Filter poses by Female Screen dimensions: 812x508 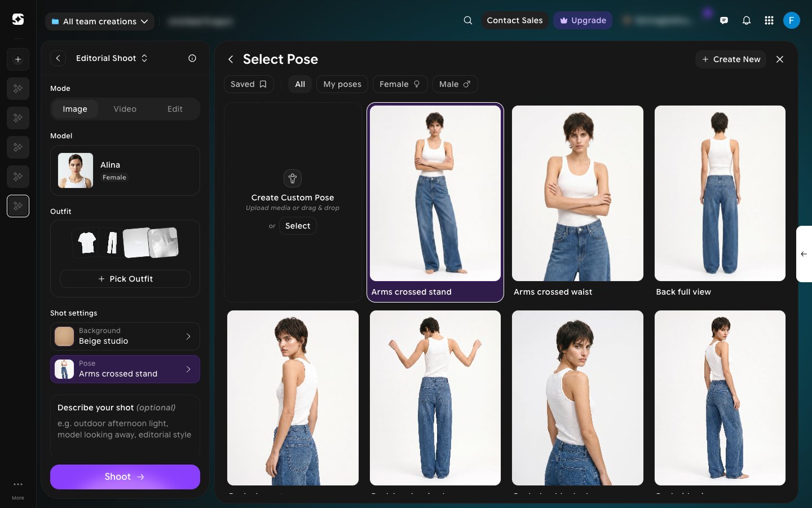click(x=400, y=84)
